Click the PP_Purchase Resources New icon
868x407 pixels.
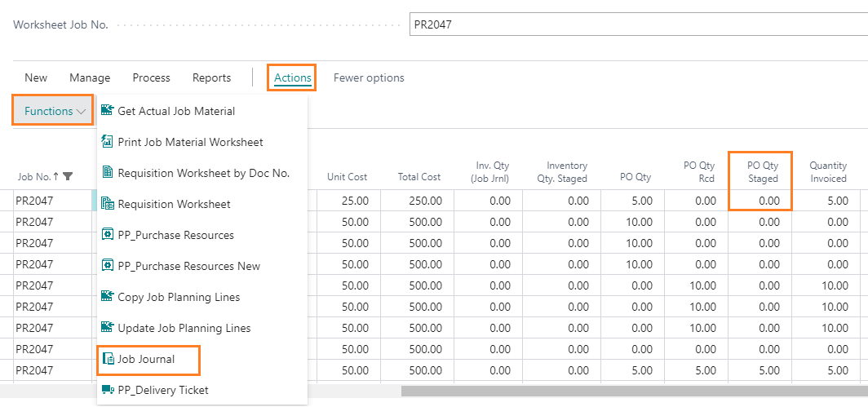(108, 266)
